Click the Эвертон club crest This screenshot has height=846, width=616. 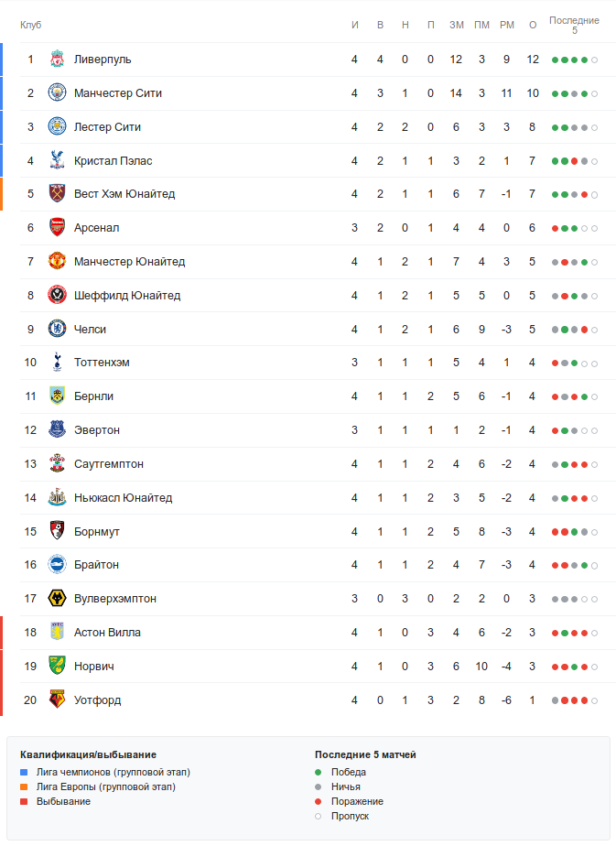(x=57, y=430)
